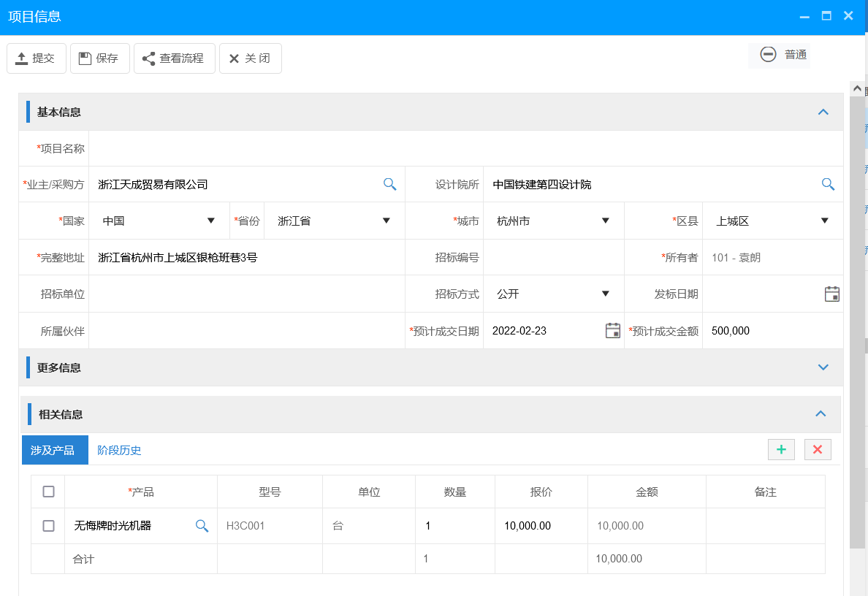The width and height of the screenshot is (868, 596).
Task: Switch to the 阶段历史 tab
Action: click(x=119, y=450)
